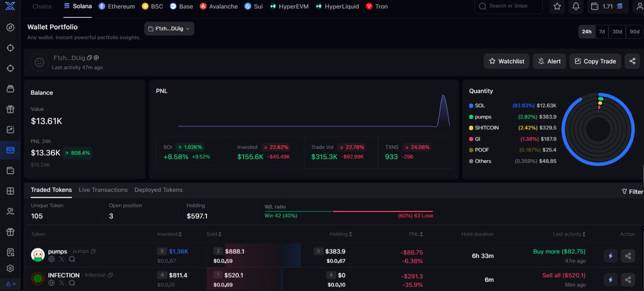The height and width of the screenshot is (291, 644).
Task: Click INFECTION token avatar
Action: 38,279
